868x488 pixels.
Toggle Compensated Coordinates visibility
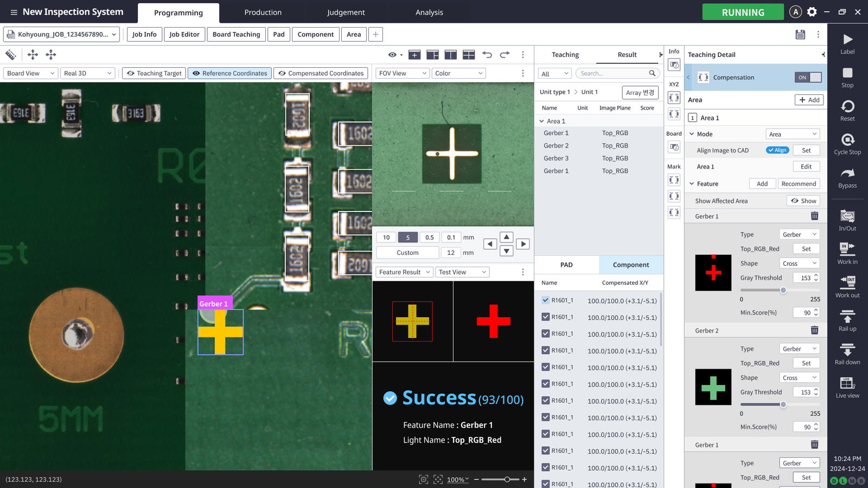click(321, 73)
